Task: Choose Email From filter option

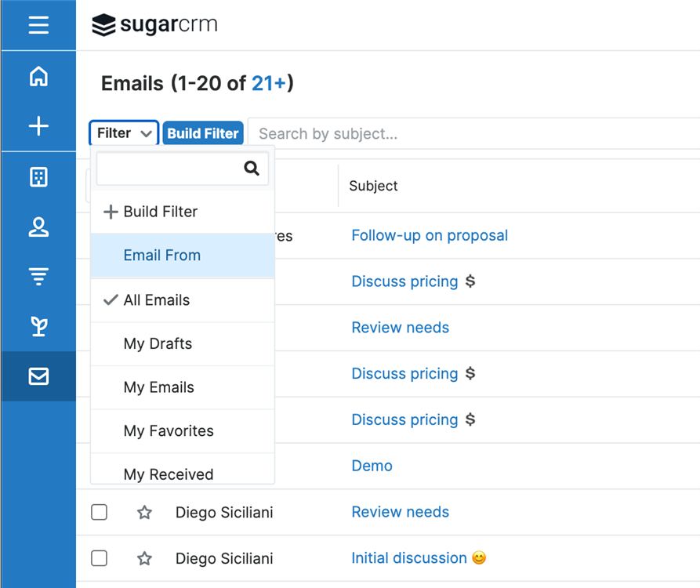Action: (x=162, y=256)
